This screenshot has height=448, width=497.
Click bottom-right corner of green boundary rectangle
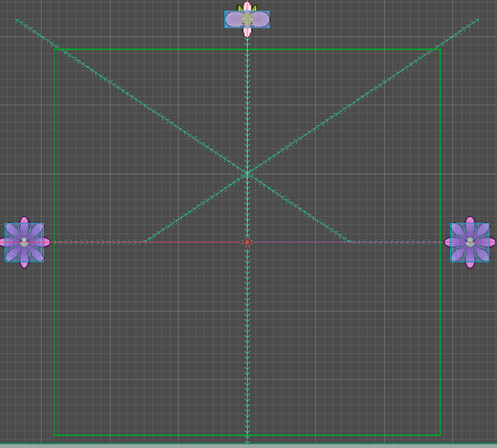(x=440, y=435)
